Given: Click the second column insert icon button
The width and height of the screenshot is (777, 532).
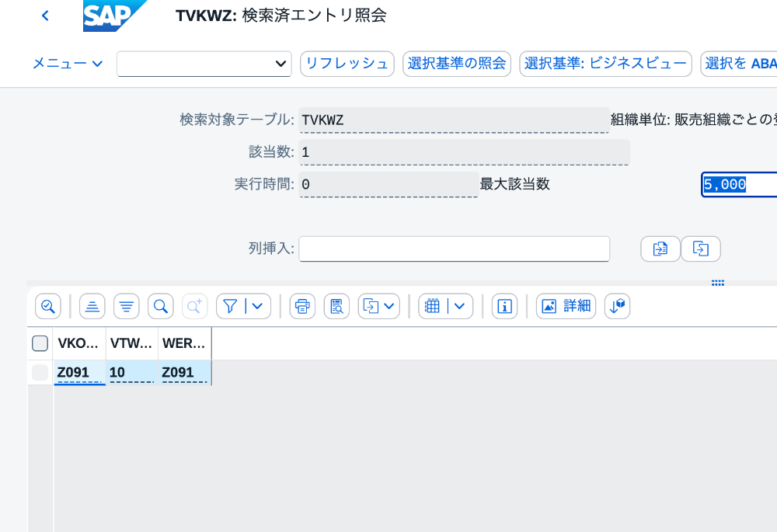Looking at the screenshot, I should [x=701, y=249].
